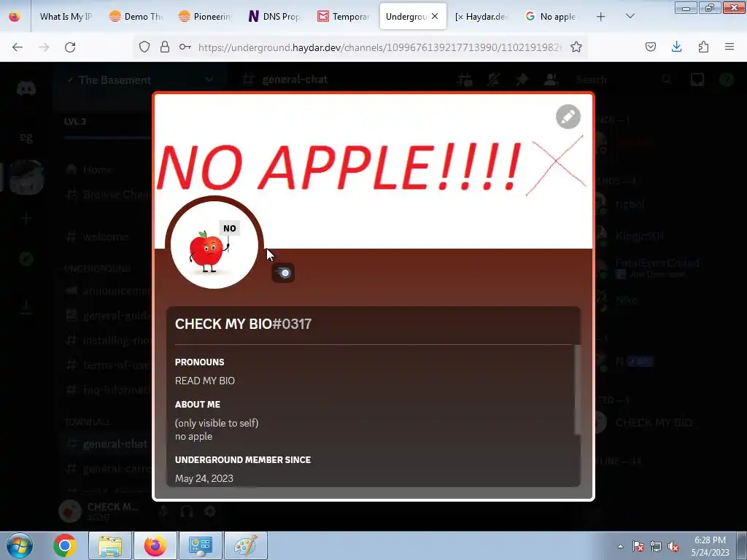Viewport: 747px width, 560px height.
Task: Switch to the What Is My IP tab
Action: point(65,17)
